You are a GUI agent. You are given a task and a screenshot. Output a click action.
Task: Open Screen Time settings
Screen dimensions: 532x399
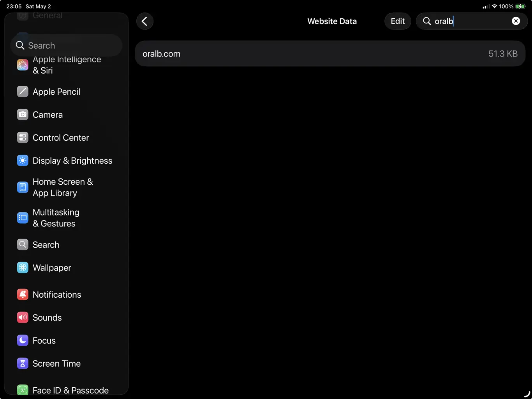click(x=67, y=364)
